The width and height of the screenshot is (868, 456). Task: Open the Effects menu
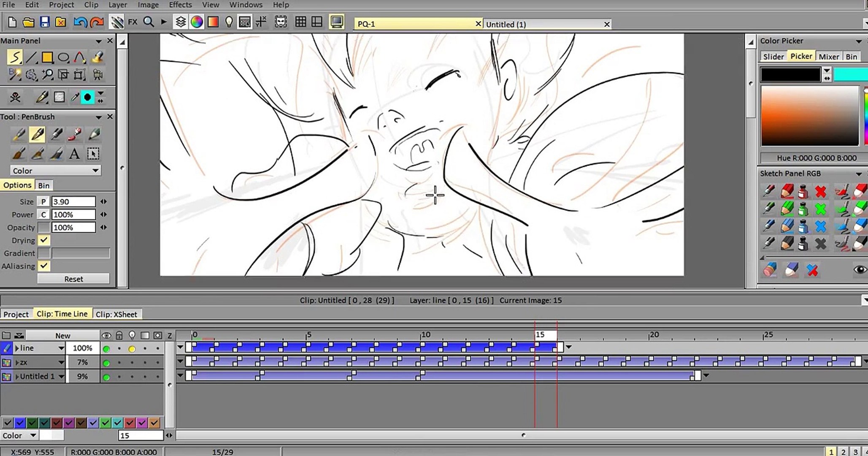pyautogui.click(x=180, y=5)
